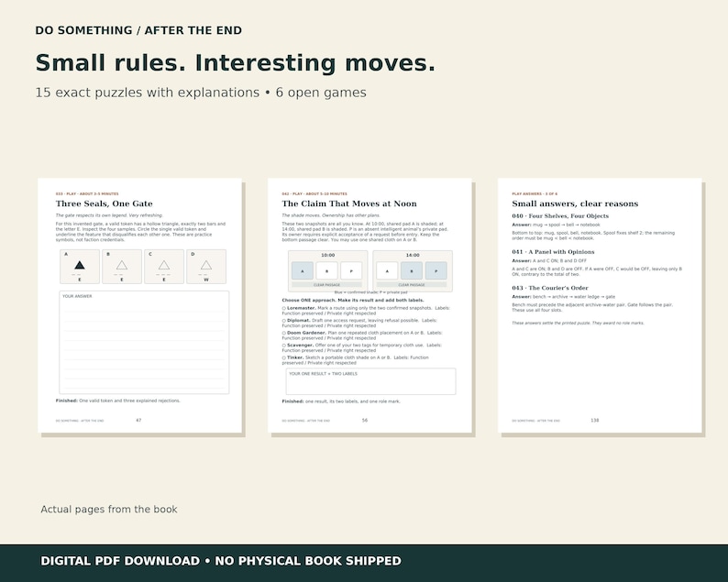Screen dimensions: 728x582
Task: Click 'Choose ONE approach' instruction line
Action: click(x=353, y=301)
